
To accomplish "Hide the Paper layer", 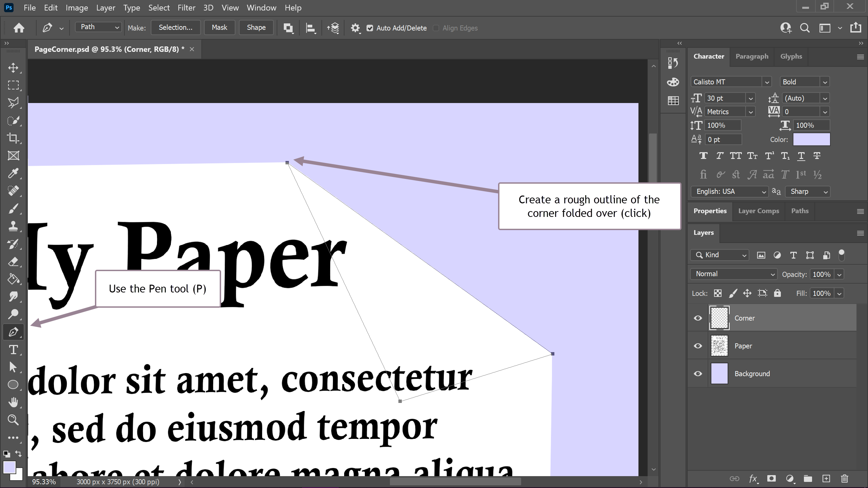I will tap(698, 346).
